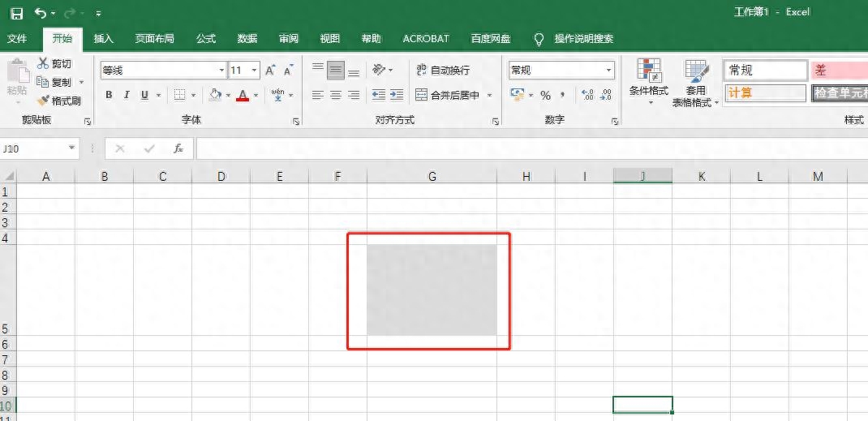868x421 pixels.
Task: Click the Increase Decimal icon
Action: pyautogui.click(x=588, y=95)
